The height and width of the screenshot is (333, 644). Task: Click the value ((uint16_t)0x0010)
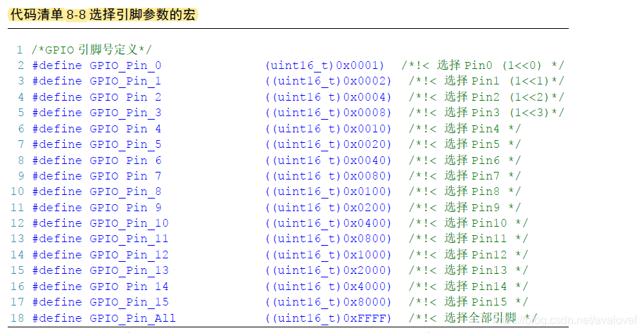(329, 129)
